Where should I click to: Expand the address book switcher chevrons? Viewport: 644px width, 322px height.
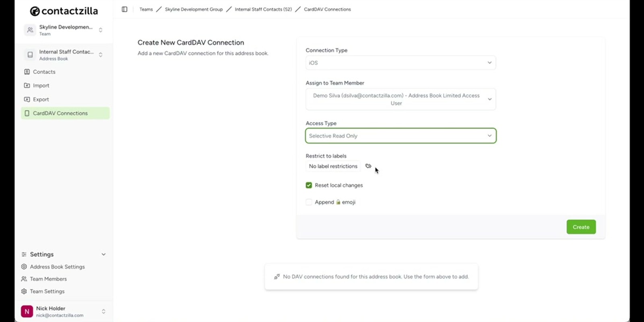click(x=101, y=55)
